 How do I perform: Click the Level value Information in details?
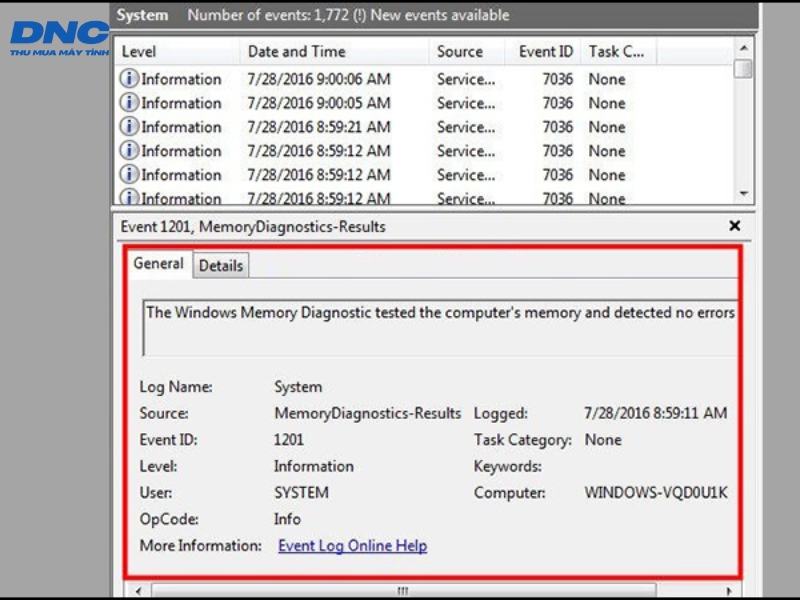click(314, 466)
